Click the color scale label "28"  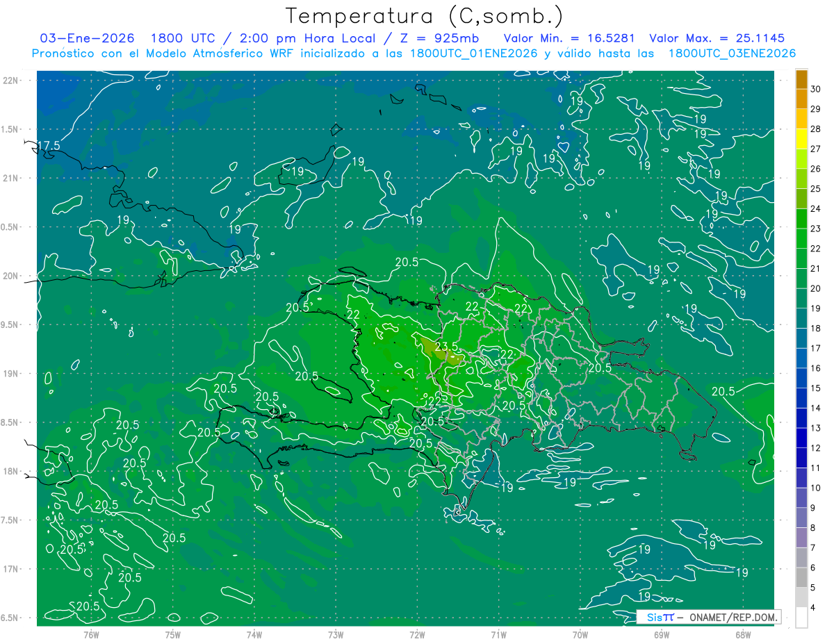click(816, 129)
